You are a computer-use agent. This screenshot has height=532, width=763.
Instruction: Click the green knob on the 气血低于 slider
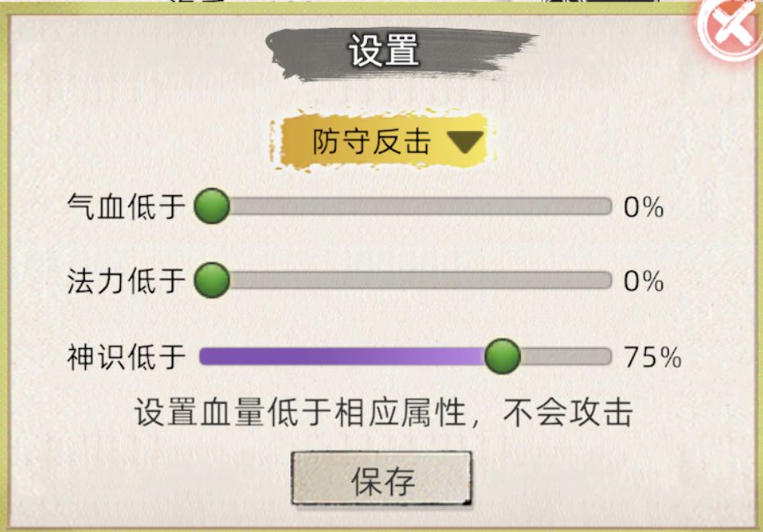click(213, 207)
